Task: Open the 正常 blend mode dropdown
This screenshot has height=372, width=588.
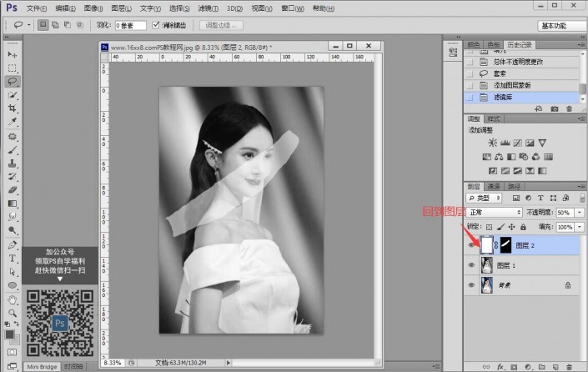Action: (494, 213)
